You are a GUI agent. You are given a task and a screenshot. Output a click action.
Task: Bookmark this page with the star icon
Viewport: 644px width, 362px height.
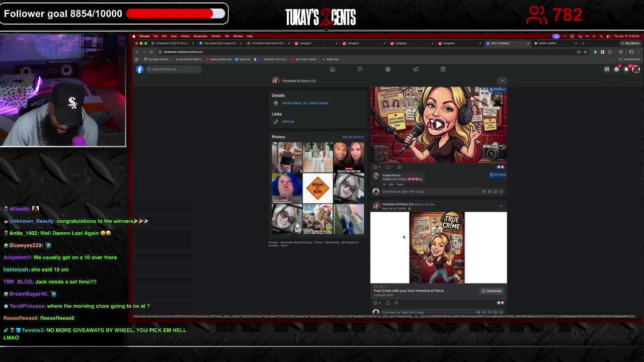click(x=585, y=52)
